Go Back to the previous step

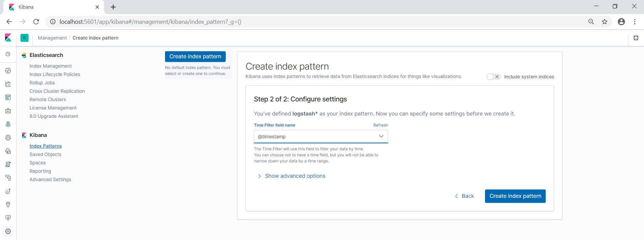pos(465,196)
